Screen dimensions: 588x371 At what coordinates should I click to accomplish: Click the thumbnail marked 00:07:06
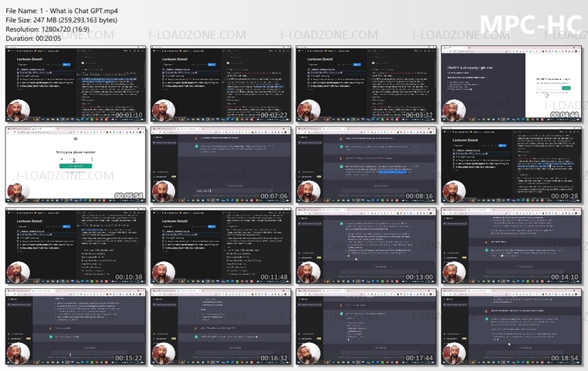pos(221,165)
